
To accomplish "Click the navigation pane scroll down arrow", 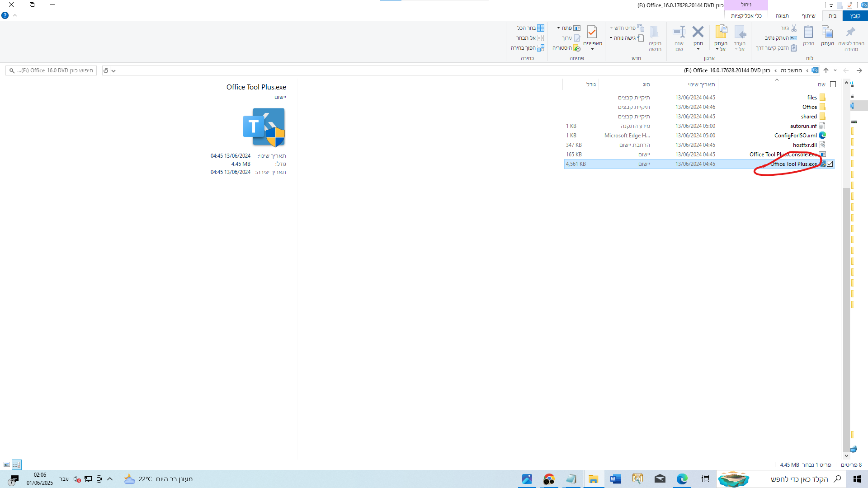I will coord(846,455).
